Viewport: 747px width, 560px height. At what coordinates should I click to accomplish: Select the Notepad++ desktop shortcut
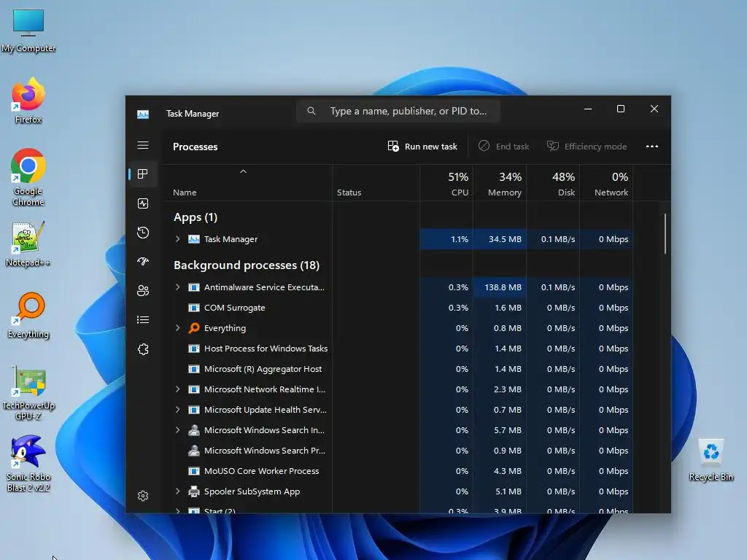tap(28, 244)
